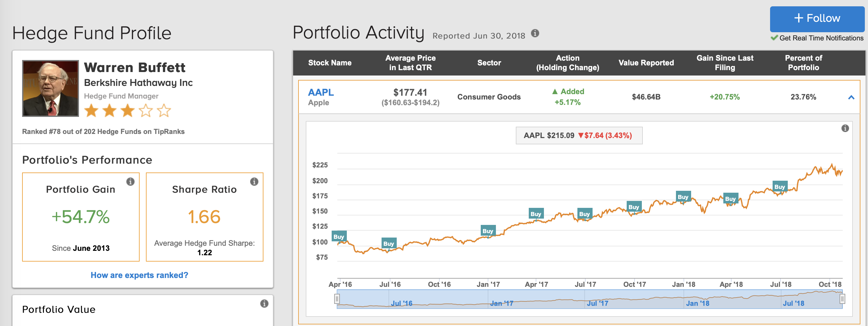Click the +20.75% gain cell
This screenshot has width=868, height=326.
click(x=725, y=97)
